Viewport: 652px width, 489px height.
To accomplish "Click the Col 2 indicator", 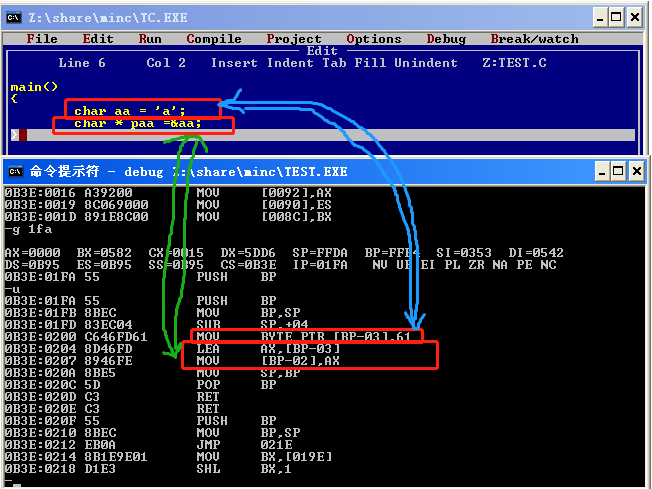I will pos(166,63).
